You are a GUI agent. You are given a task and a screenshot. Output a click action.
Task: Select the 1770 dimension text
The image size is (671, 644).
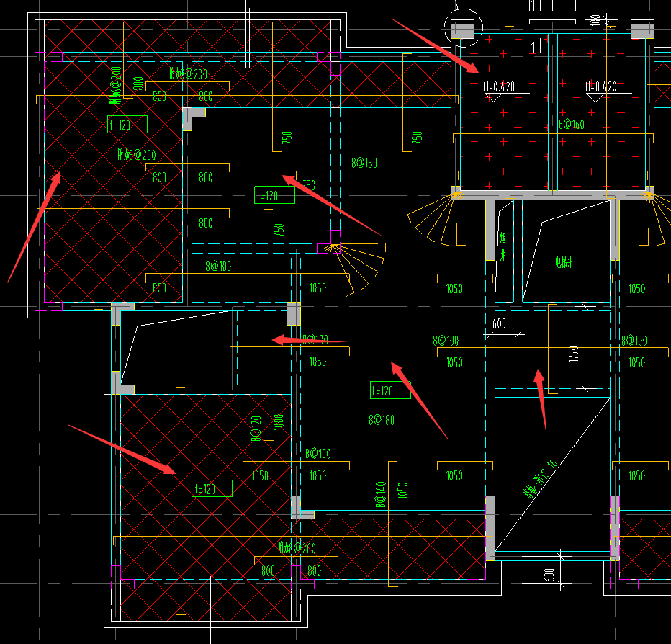click(574, 354)
